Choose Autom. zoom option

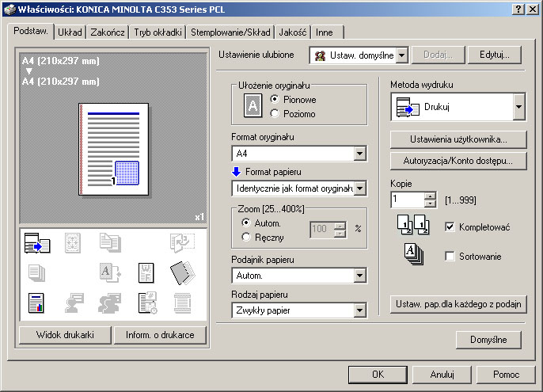(246, 223)
